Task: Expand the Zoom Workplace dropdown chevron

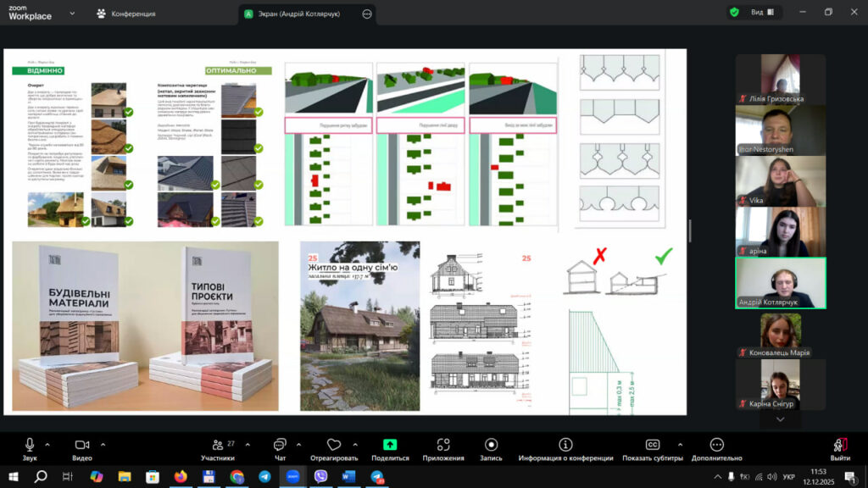Action: (x=71, y=14)
